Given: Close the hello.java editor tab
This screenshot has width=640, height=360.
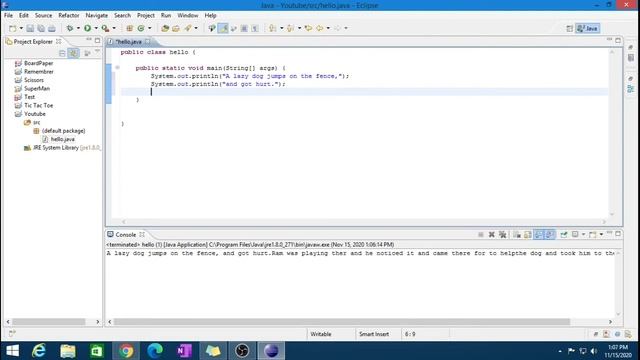Looking at the screenshot, I should pos(147,42).
